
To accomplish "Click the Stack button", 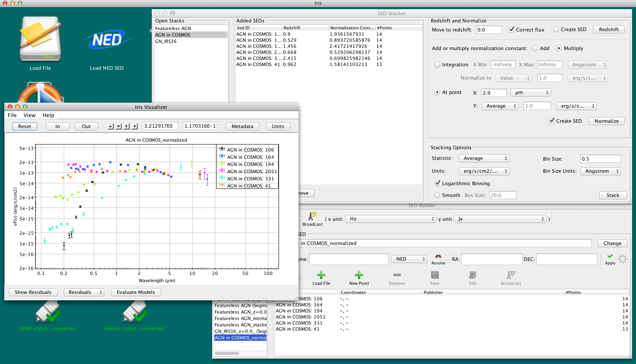I will tap(613, 195).
